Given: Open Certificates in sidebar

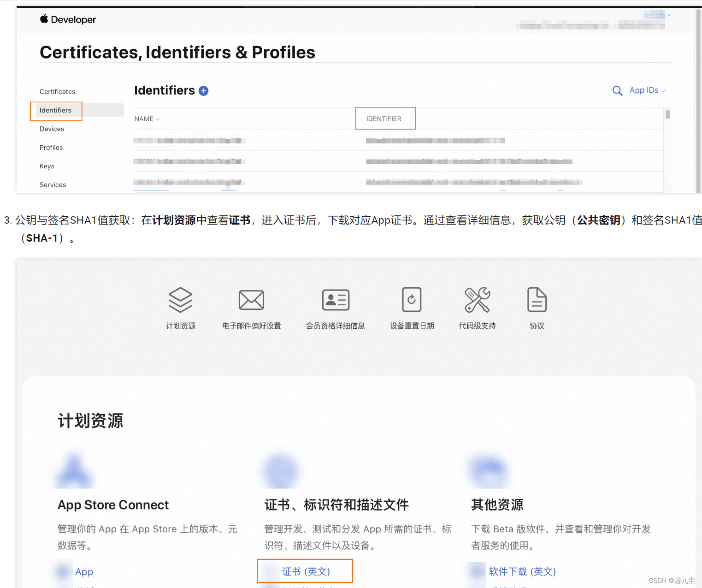Looking at the screenshot, I should tap(57, 92).
